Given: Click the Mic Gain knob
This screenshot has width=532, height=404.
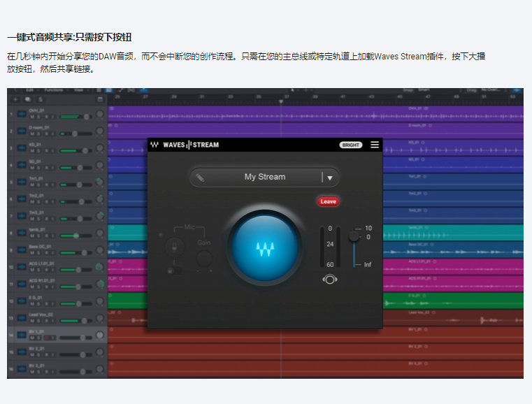Looking at the screenshot, I should 204,259.
